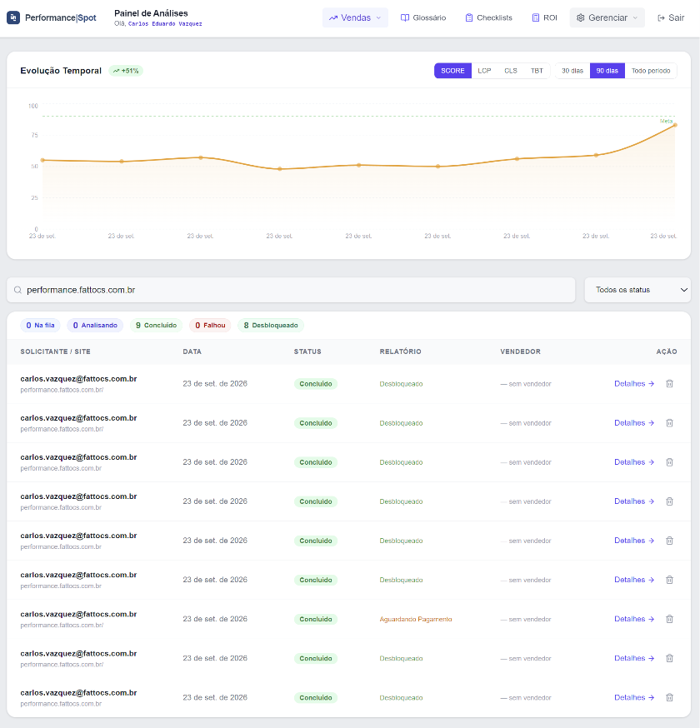The width and height of the screenshot is (700, 728).
Task: Open Detalhes for the Aguardando Pagamento row
Action: click(x=634, y=619)
